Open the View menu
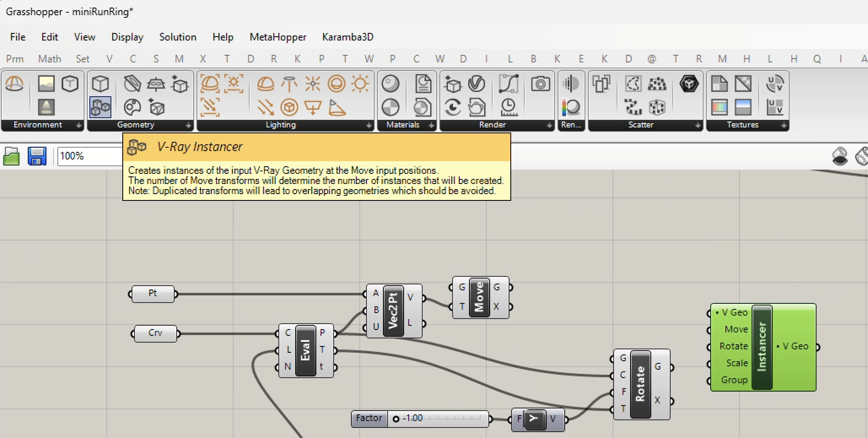 point(85,37)
